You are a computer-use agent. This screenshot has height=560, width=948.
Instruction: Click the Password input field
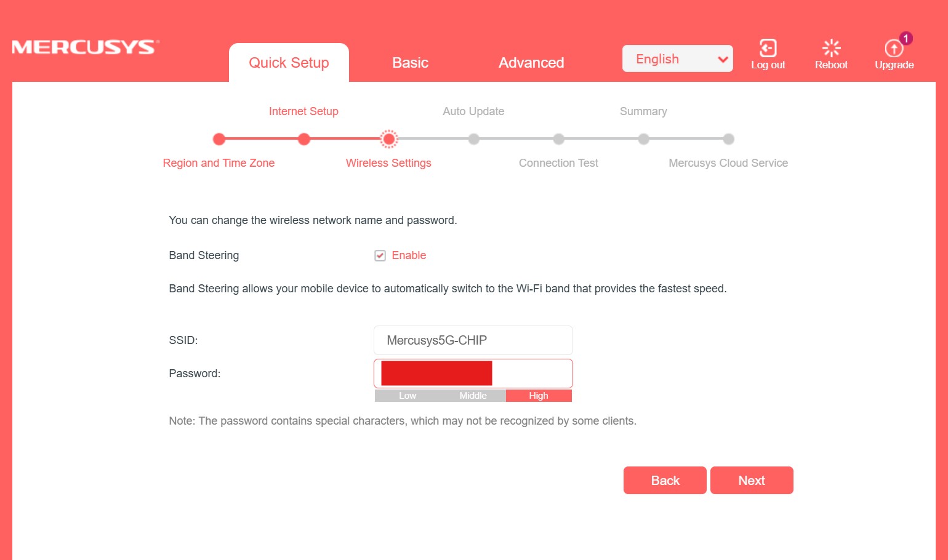[532, 374]
